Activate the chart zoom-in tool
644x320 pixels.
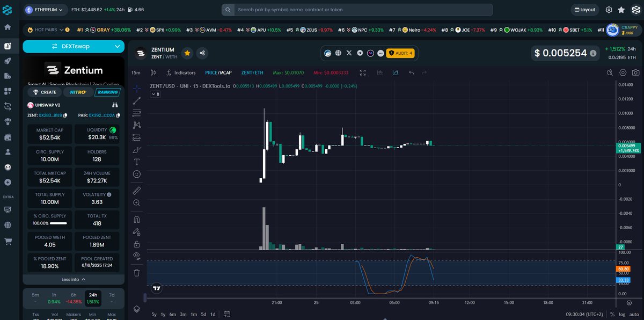(137, 202)
